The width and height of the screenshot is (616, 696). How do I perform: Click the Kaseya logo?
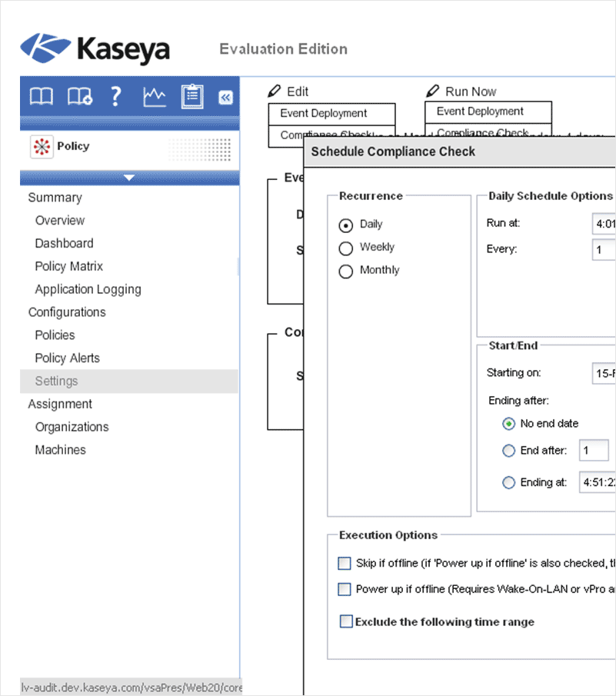click(x=95, y=48)
